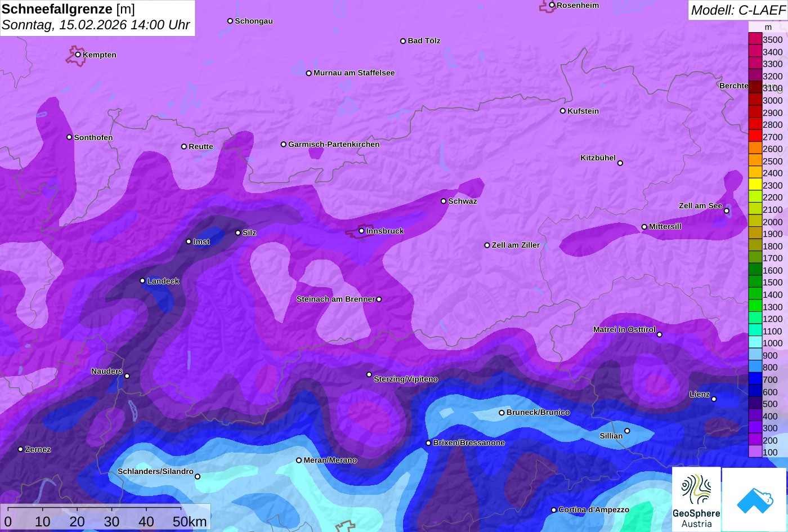This screenshot has width=788, height=532.
Task: Click the Zernez location dot
Action: coord(21,449)
